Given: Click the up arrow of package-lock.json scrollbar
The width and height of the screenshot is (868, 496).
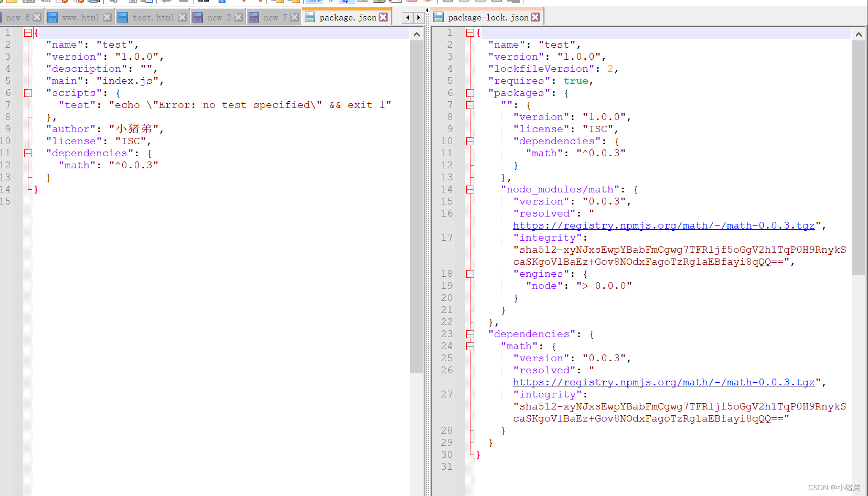Looking at the screenshot, I should coord(859,34).
